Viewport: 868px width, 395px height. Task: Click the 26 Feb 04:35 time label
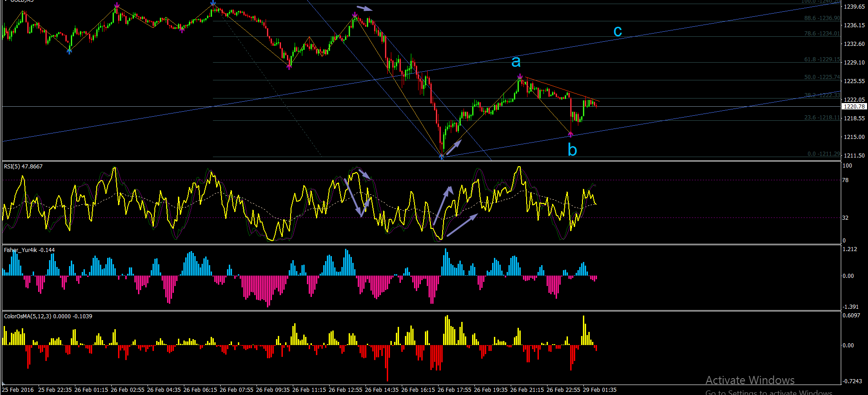(x=164, y=390)
